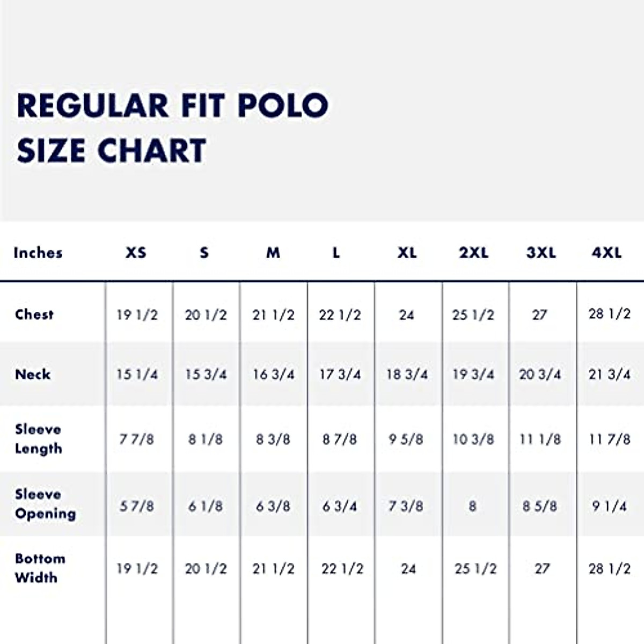Select Sleeve Length value 9 5/8
Screen dimensions: 644x644
(x=406, y=440)
